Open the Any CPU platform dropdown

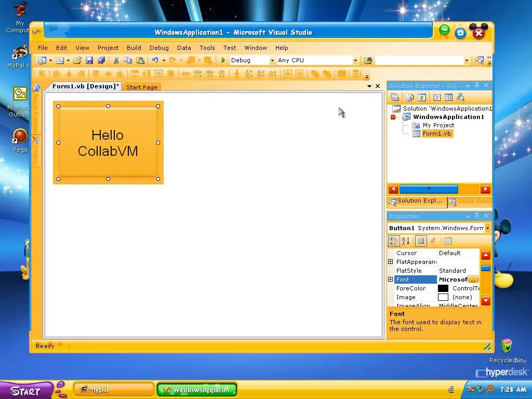(x=355, y=60)
